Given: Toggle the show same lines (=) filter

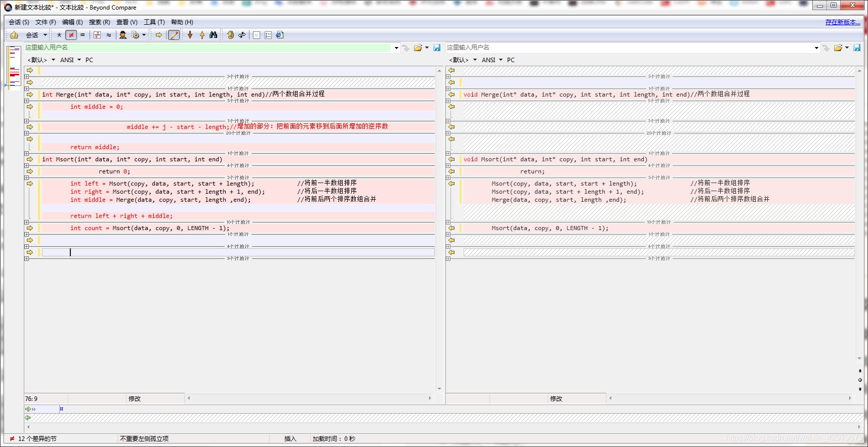Looking at the screenshot, I should (82, 35).
